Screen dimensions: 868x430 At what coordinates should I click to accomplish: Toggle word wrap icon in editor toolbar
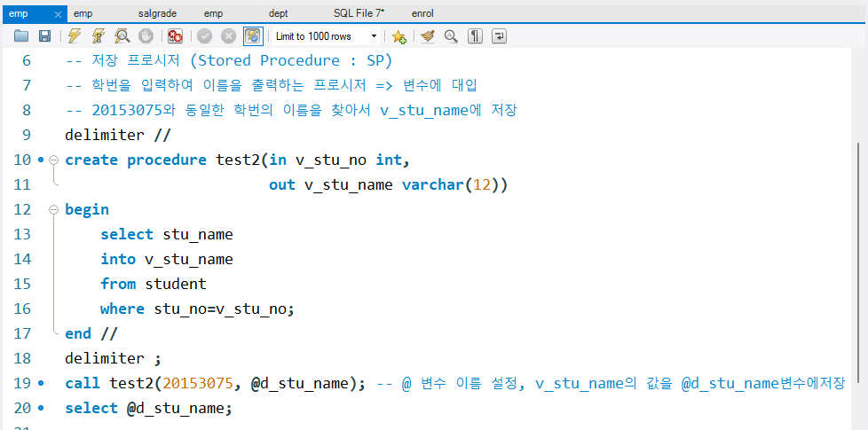click(x=500, y=36)
